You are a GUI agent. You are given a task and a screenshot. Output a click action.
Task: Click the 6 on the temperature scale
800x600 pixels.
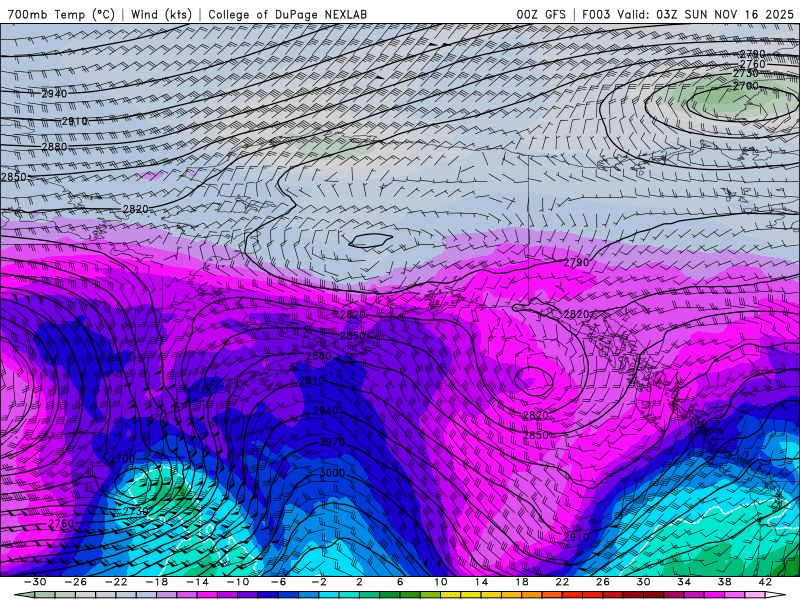[400, 582]
